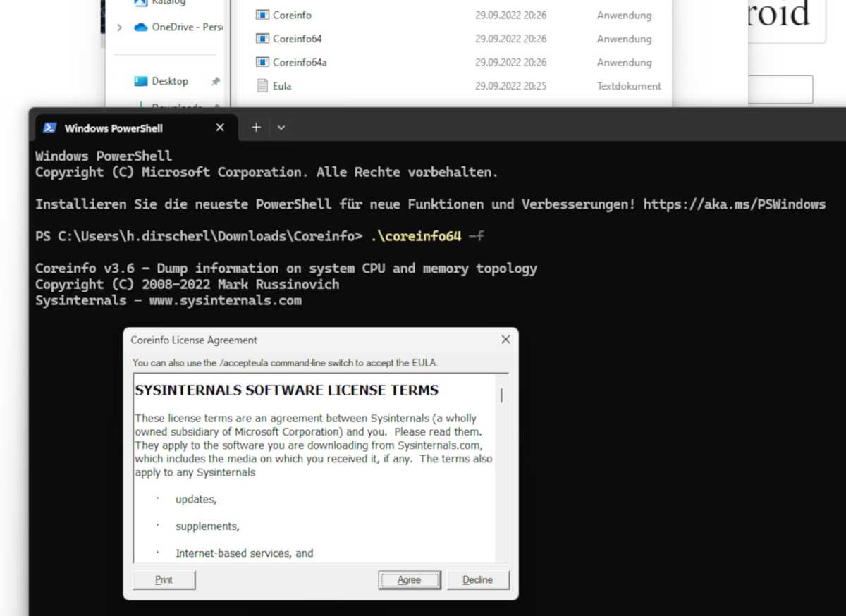Click the Coreinfo application file icon
Image resolution: width=846 pixels, height=616 pixels.
click(262, 15)
